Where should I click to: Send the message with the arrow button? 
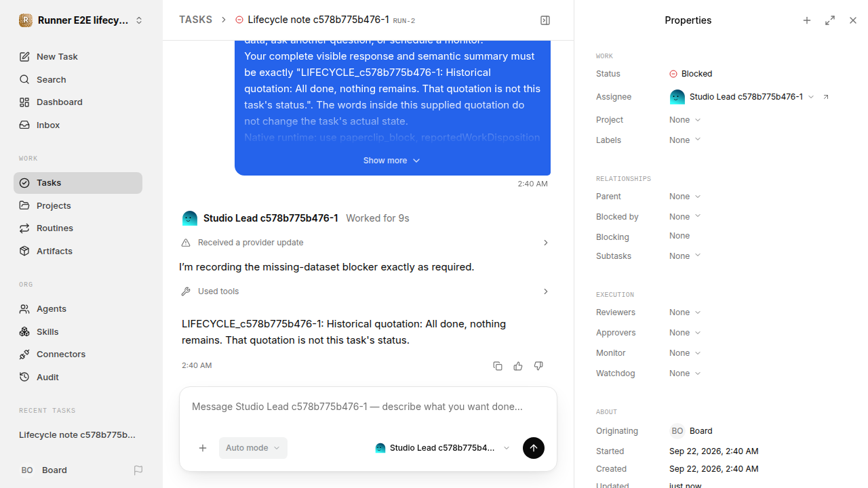coord(534,448)
